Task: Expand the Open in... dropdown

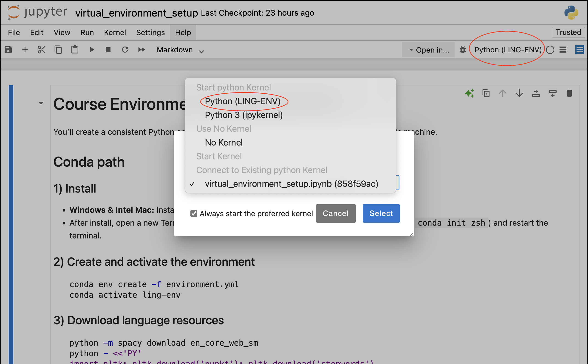Action: (428, 50)
